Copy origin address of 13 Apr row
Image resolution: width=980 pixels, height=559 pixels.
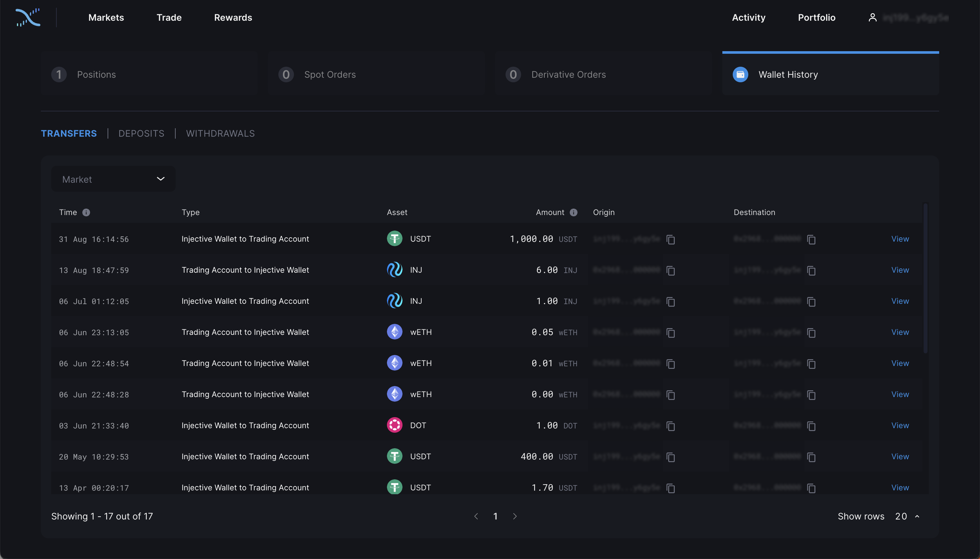tap(671, 488)
